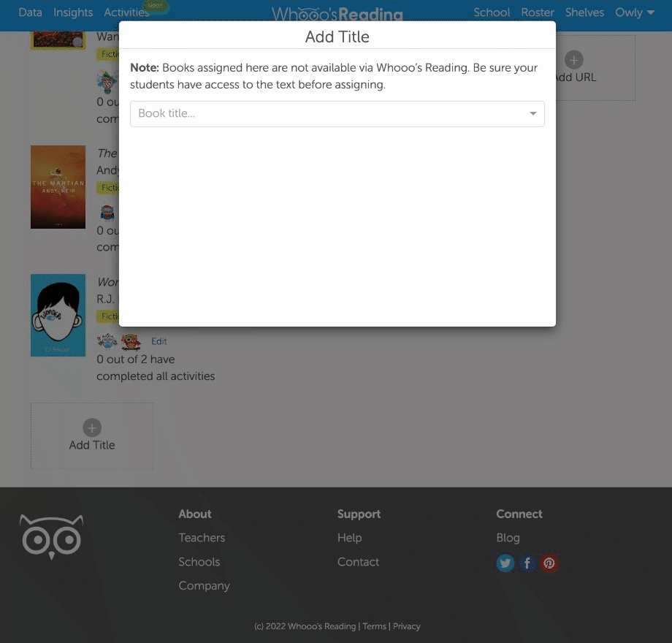Click the Add Title plus icon
The image size is (672, 643).
click(x=92, y=427)
